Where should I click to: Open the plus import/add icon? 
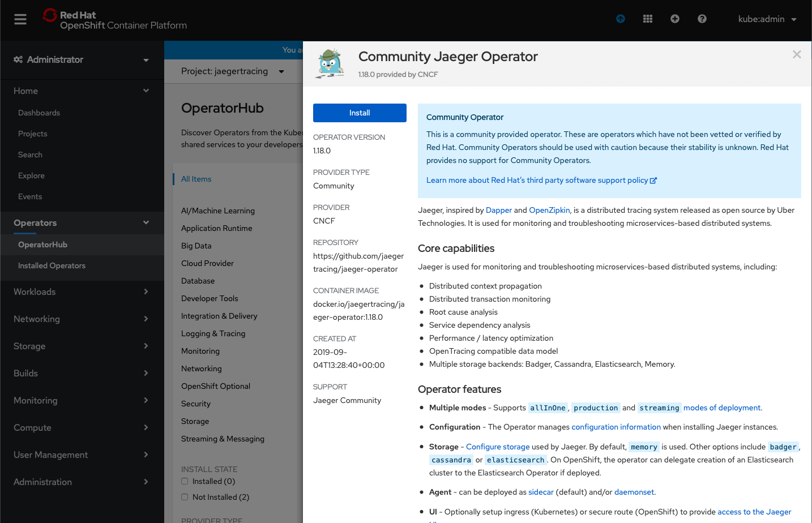(675, 19)
